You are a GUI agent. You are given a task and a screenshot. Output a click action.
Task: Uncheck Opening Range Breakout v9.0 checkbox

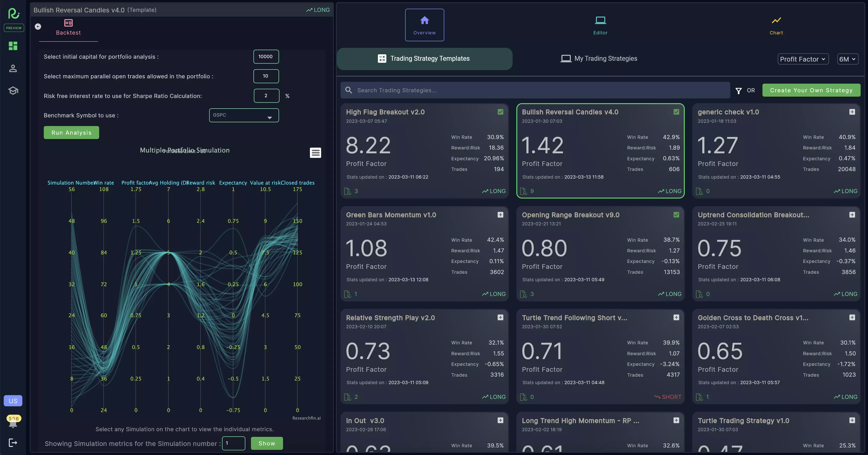[676, 215]
